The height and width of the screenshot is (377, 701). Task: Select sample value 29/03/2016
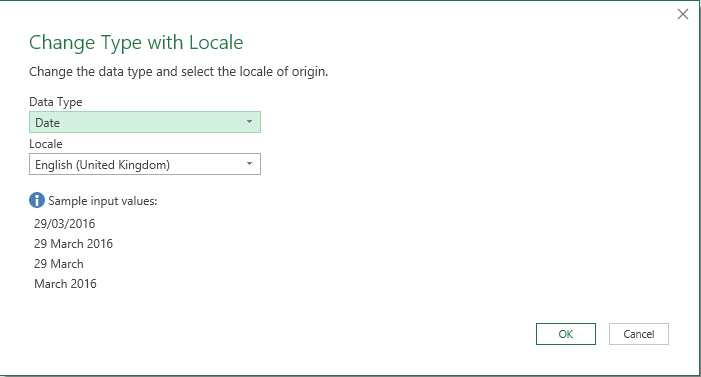(x=65, y=224)
